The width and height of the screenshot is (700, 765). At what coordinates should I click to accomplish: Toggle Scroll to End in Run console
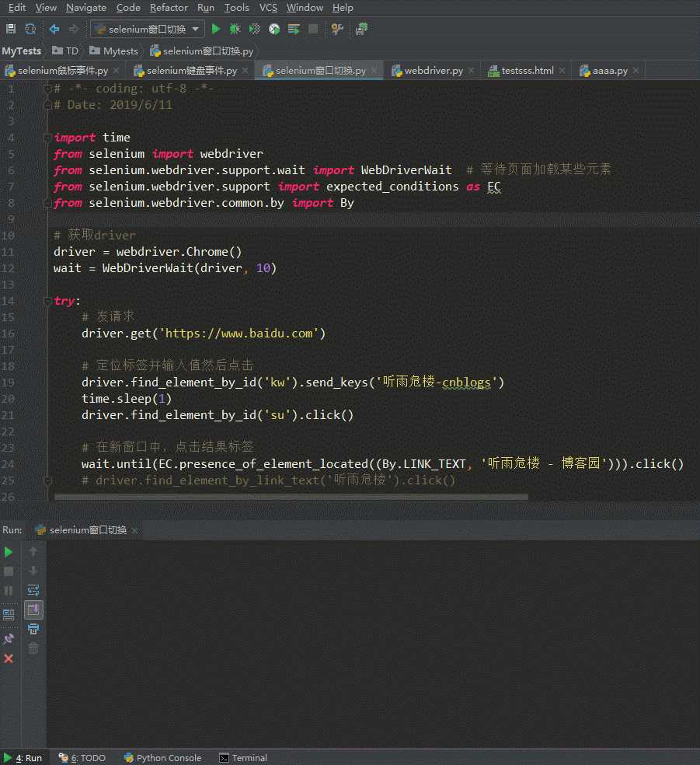click(x=33, y=610)
